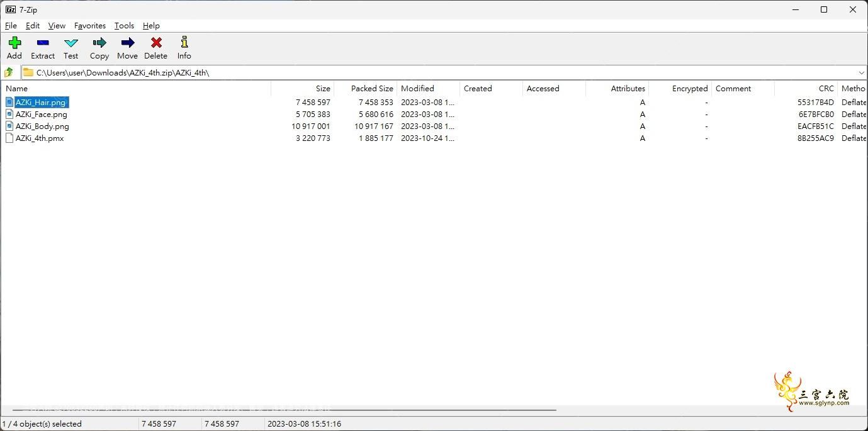This screenshot has width=868, height=431.
Task: Sort by the Name column header
Action: [136, 89]
